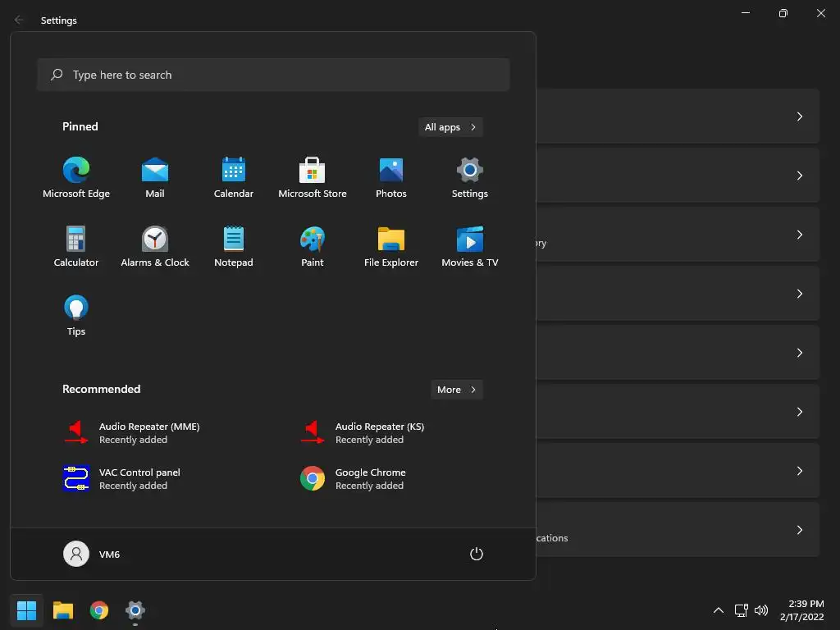
Task: Show hidden system tray icons
Action: 719,610
